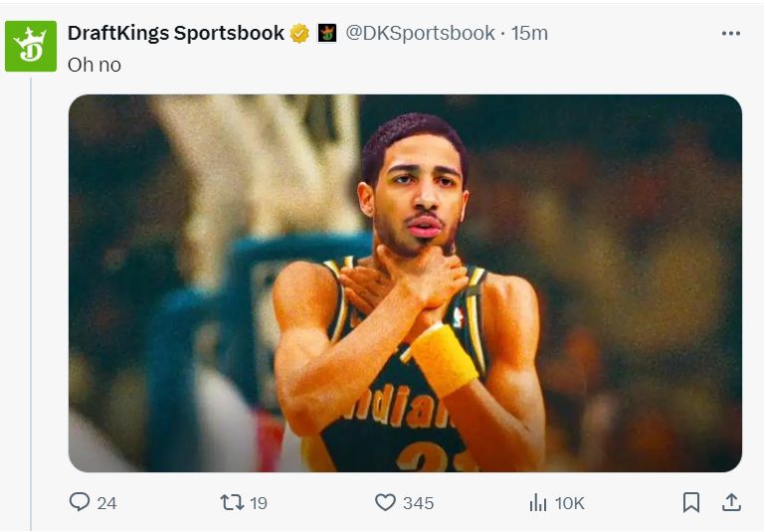Click the reply speech bubble icon
765x532 pixels.
80,502
